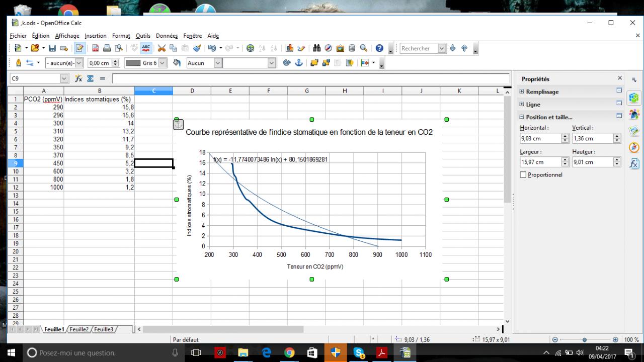Click the Largeur width input field
Viewport: 644px width, 362px height.
point(540,162)
